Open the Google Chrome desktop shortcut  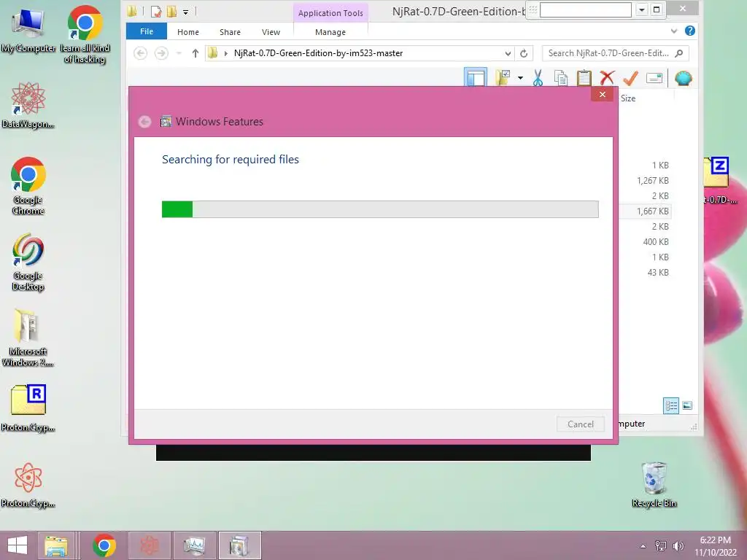point(28,186)
